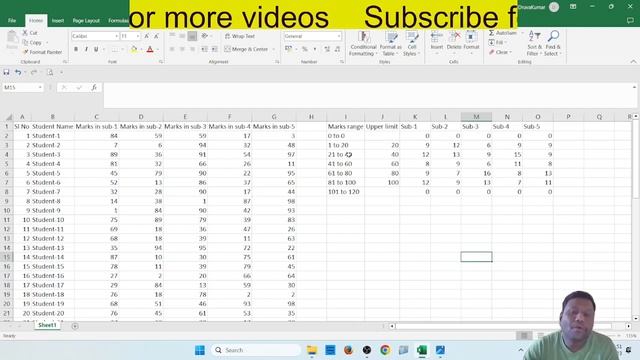Open the Fill options
The width and height of the screenshot is (640, 360).
click(497, 42)
